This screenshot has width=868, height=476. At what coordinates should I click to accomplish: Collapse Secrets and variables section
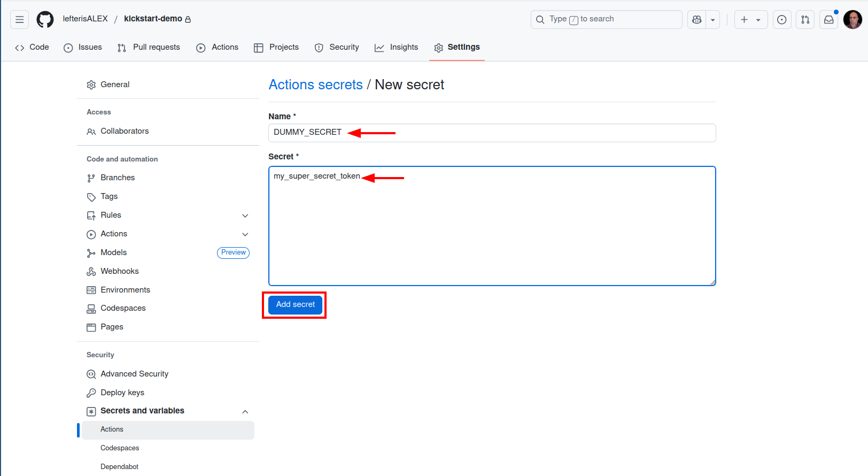245,411
